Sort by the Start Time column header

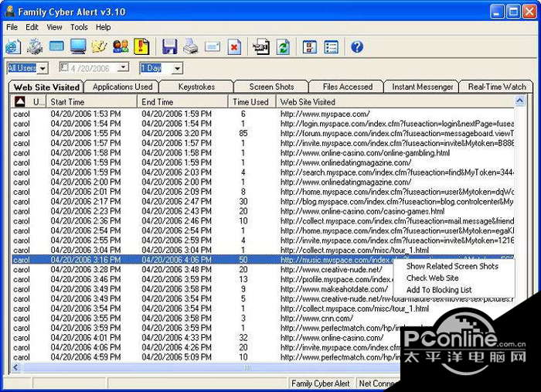pyautogui.click(x=91, y=102)
